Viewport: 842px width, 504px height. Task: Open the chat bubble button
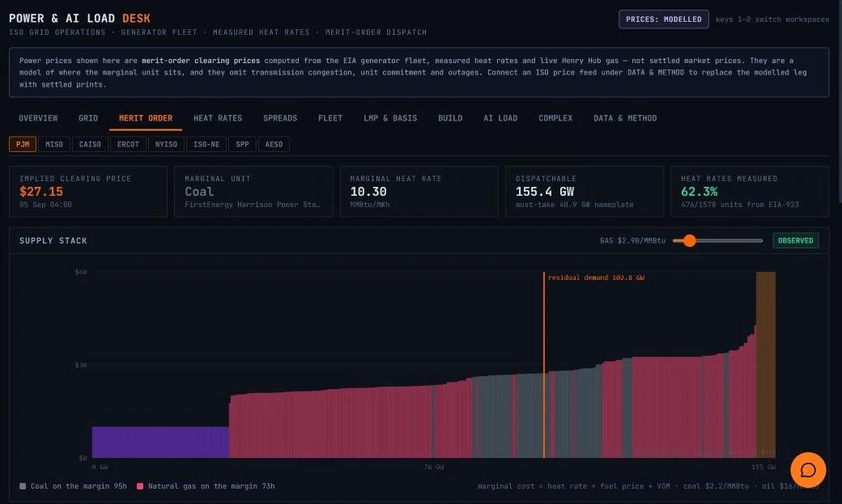click(808, 470)
